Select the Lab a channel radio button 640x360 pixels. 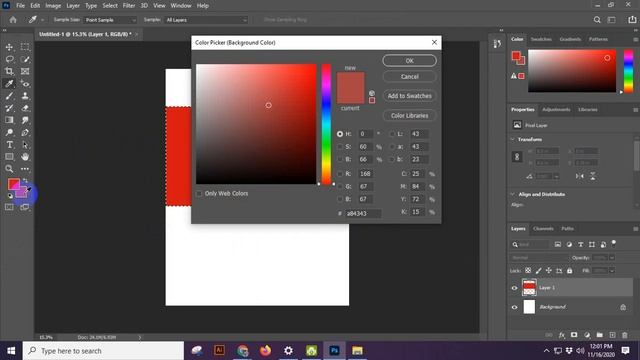392,147
